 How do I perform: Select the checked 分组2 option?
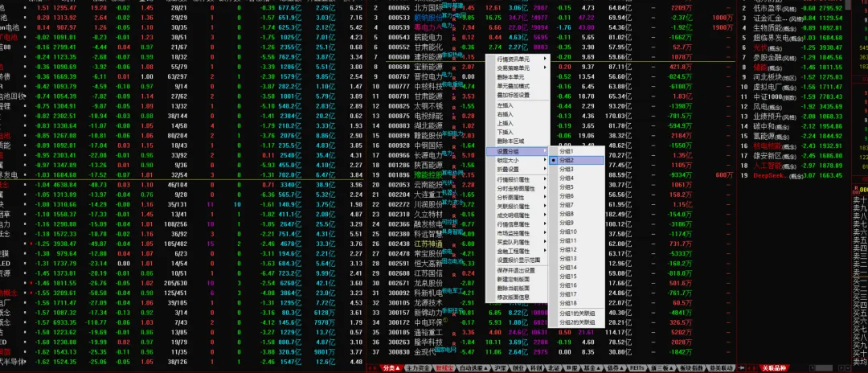coord(575,160)
